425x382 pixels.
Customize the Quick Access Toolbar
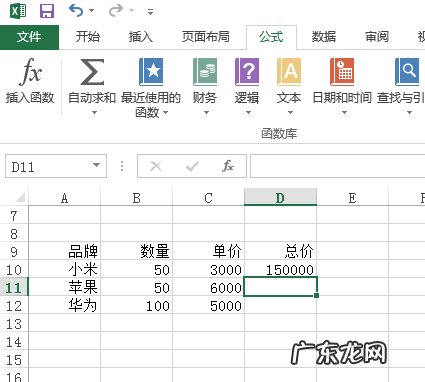click(150, 12)
